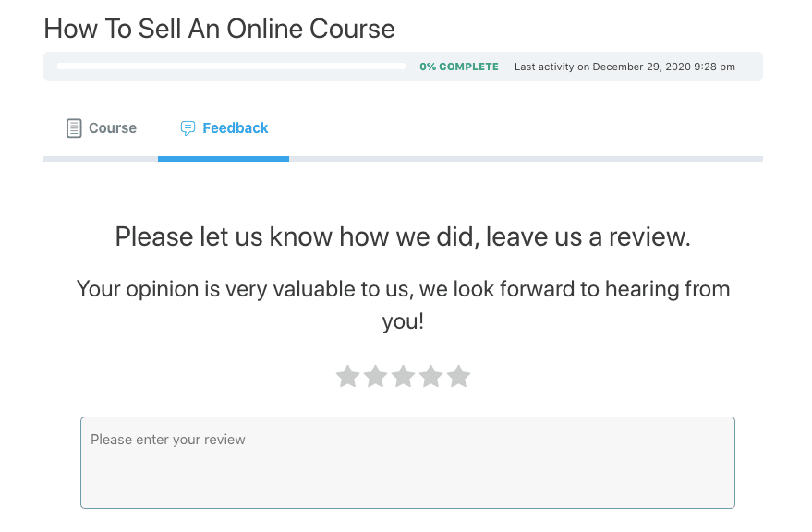Click the How To Sell An Online Course title
812x532 pixels.
coord(219,29)
